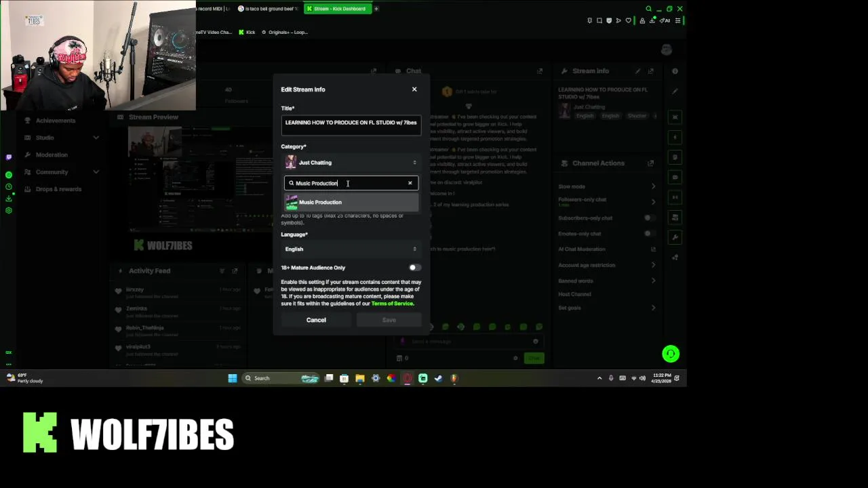Click the Host Channel option

click(x=575, y=294)
